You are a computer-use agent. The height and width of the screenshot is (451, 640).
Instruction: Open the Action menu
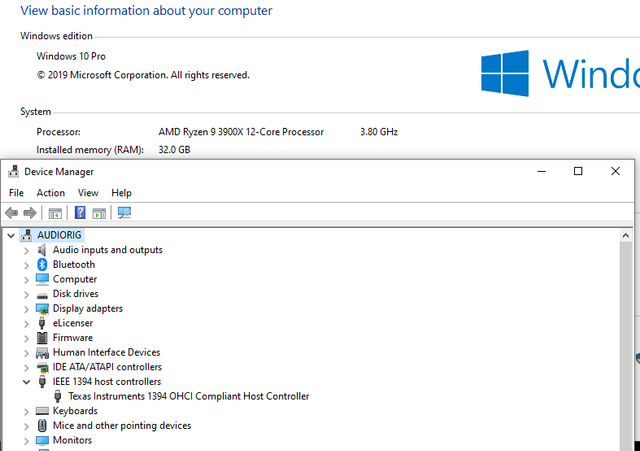point(51,193)
